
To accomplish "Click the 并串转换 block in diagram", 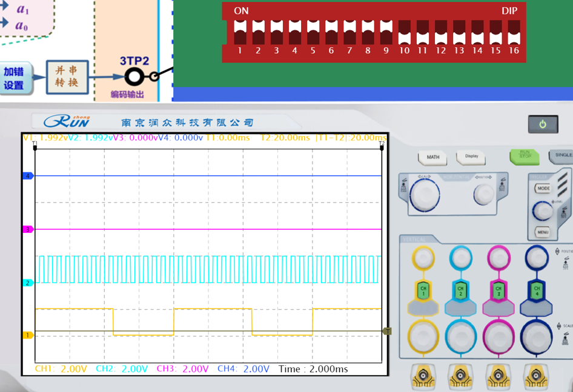I will click(x=67, y=77).
